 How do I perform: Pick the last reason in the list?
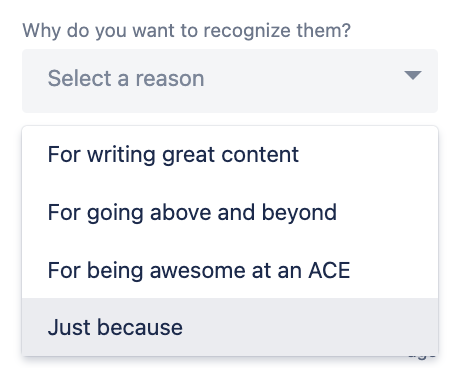click(230, 327)
